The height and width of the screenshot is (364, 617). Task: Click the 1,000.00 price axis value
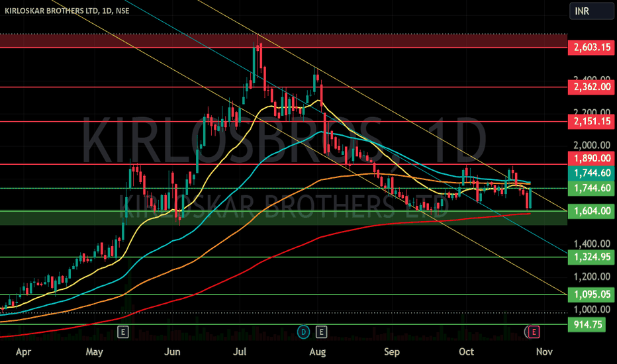(x=592, y=310)
